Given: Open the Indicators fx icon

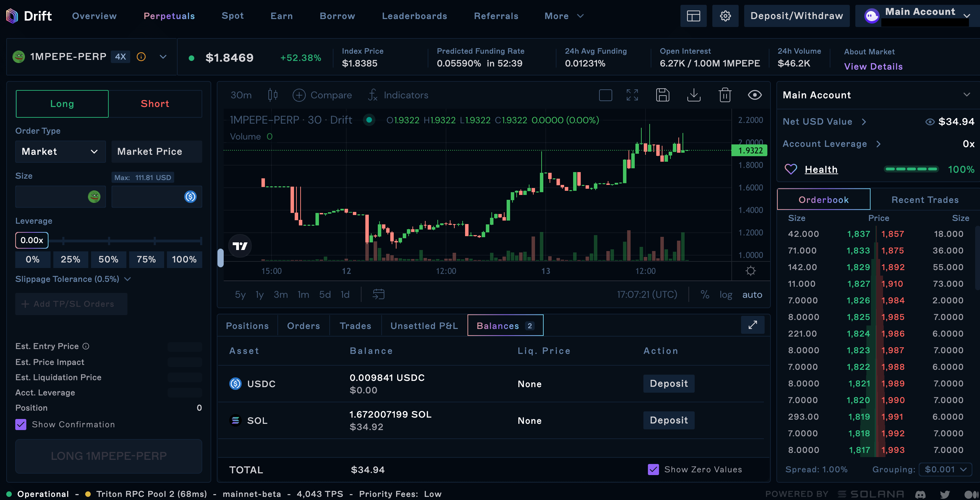Looking at the screenshot, I should click(373, 95).
